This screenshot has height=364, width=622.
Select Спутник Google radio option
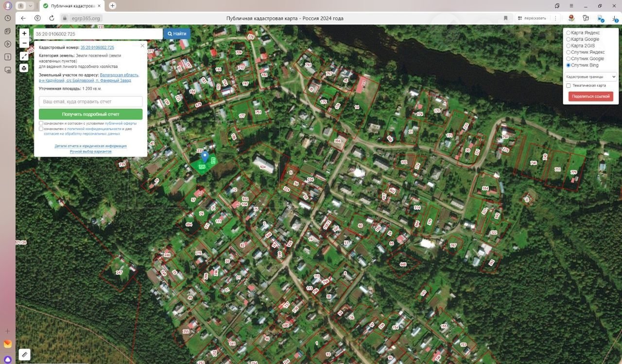[x=569, y=59]
